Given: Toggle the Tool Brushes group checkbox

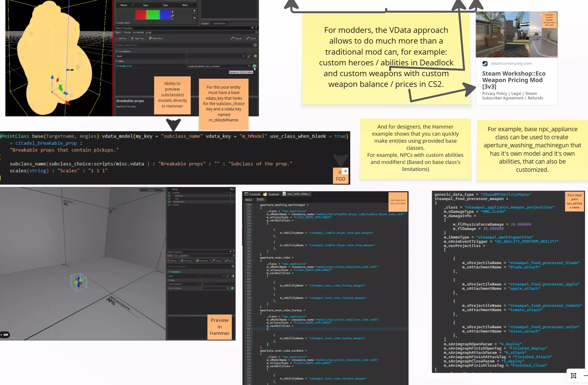Looking at the screenshot, I should tap(169, 202).
